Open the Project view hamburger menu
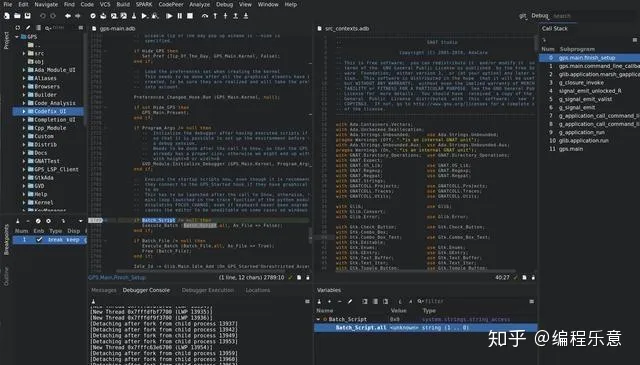Screen dimensions: 640x365 [81, 28]
